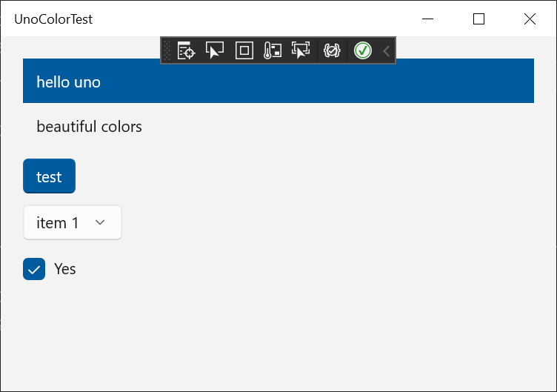Select the beautiful colors list item
Viewport: 557px width, 392px height.
point(278,127)
